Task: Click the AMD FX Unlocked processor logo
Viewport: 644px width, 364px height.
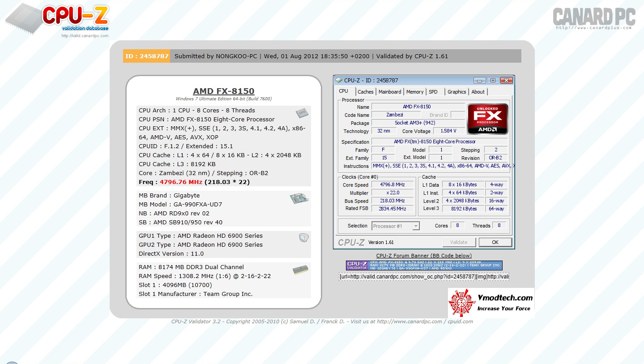Action: point(488,119)
